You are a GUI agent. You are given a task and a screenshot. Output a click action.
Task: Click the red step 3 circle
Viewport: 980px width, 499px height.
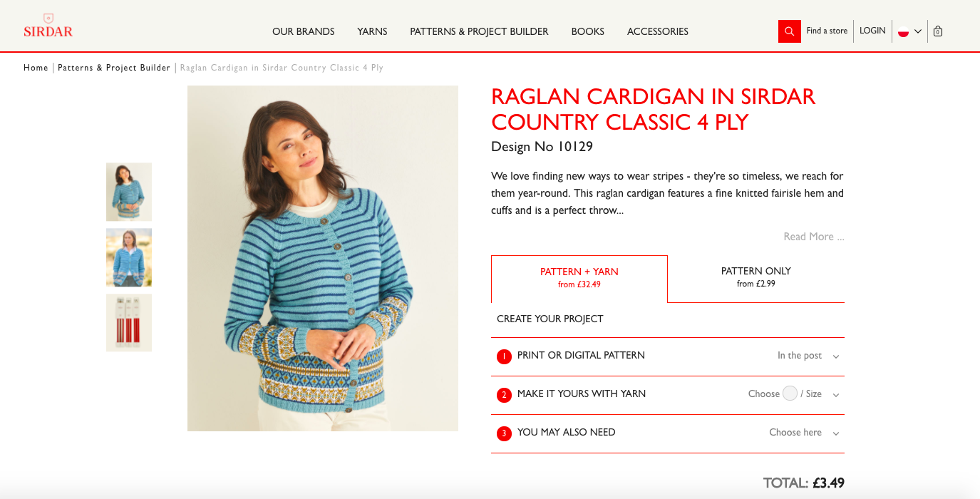pos(504,433)
